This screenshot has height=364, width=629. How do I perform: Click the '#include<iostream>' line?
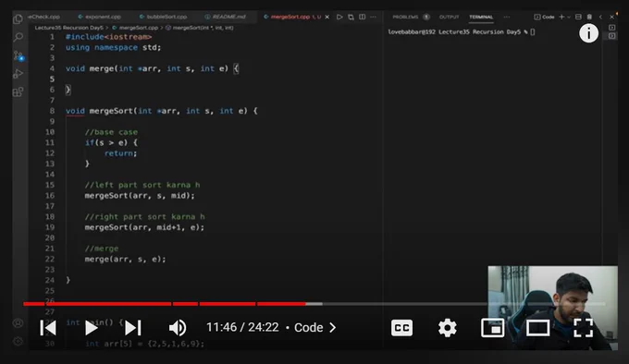click(x=108, y=37)
